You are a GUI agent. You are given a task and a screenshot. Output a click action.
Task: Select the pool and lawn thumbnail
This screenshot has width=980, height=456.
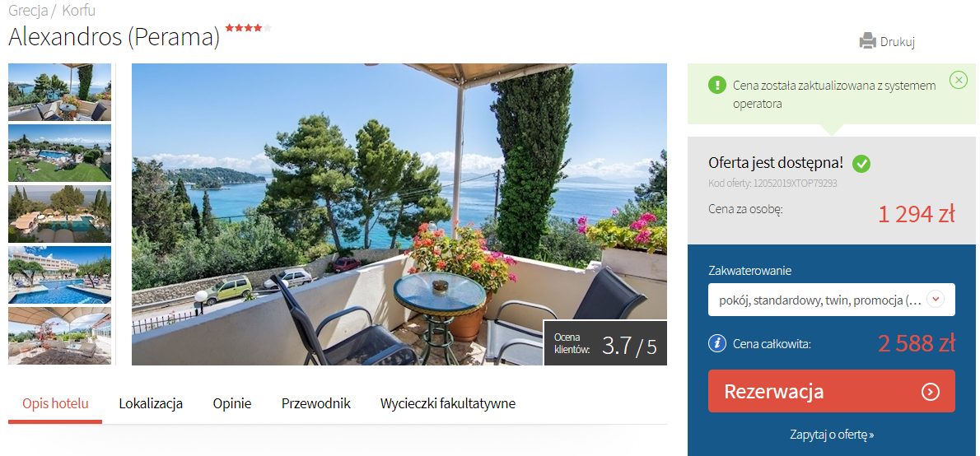(x=59, y=153)
